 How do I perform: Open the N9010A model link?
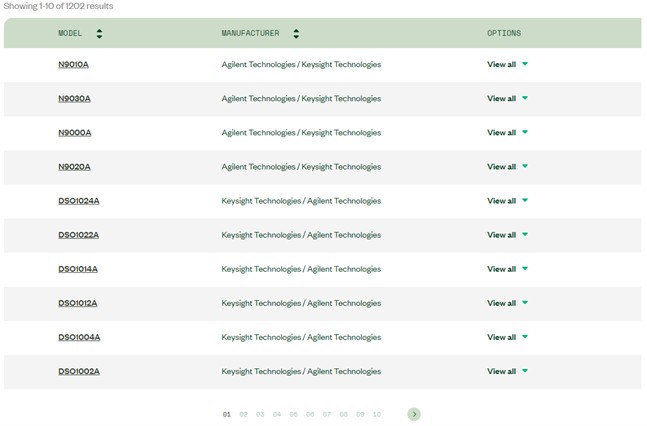click(x=73, y=65)
